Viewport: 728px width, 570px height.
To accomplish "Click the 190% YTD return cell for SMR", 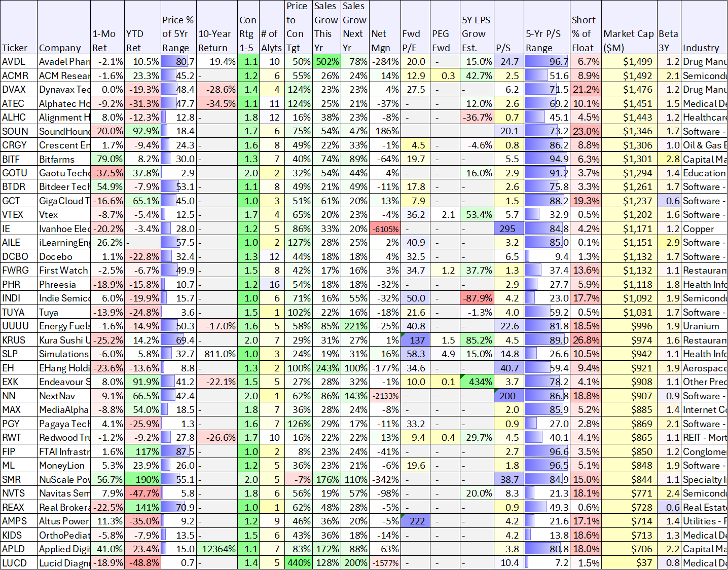I will pos(142,480).
